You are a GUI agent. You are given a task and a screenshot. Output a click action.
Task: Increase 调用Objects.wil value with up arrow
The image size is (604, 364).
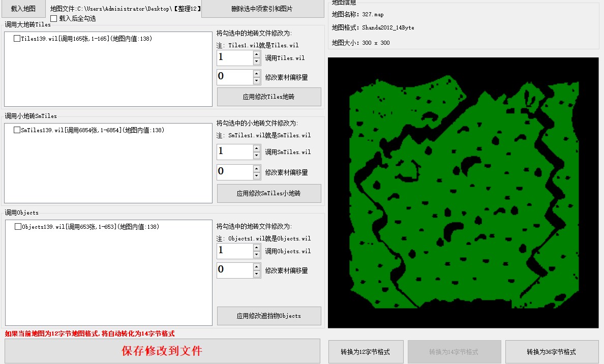coord(257,248)
